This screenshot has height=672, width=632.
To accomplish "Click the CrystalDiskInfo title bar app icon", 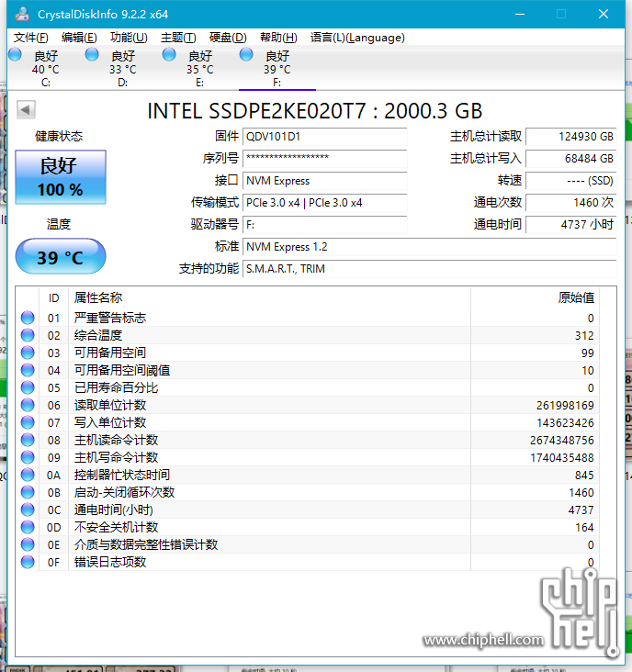I will coord(22,14).
